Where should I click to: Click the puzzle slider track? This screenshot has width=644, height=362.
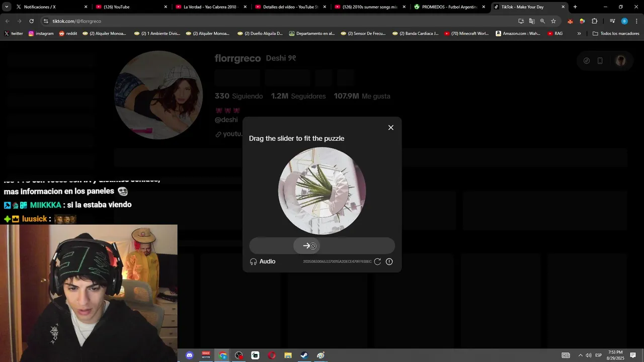[x=322, y=246]
